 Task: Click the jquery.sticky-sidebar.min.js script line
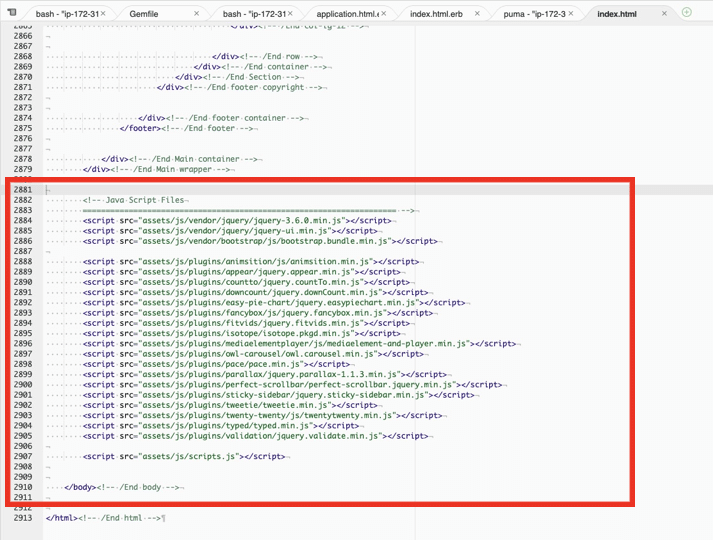(x=279, y=395)
